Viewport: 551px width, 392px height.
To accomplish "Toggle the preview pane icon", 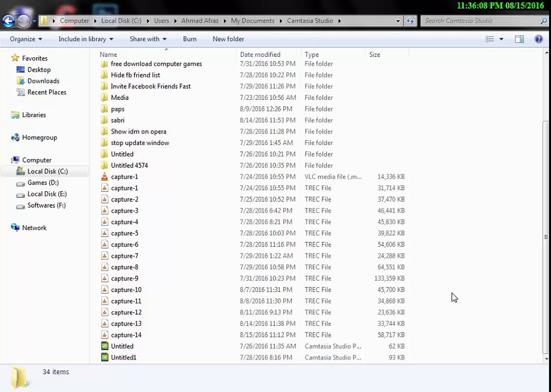I will click(x=519, y=39).
